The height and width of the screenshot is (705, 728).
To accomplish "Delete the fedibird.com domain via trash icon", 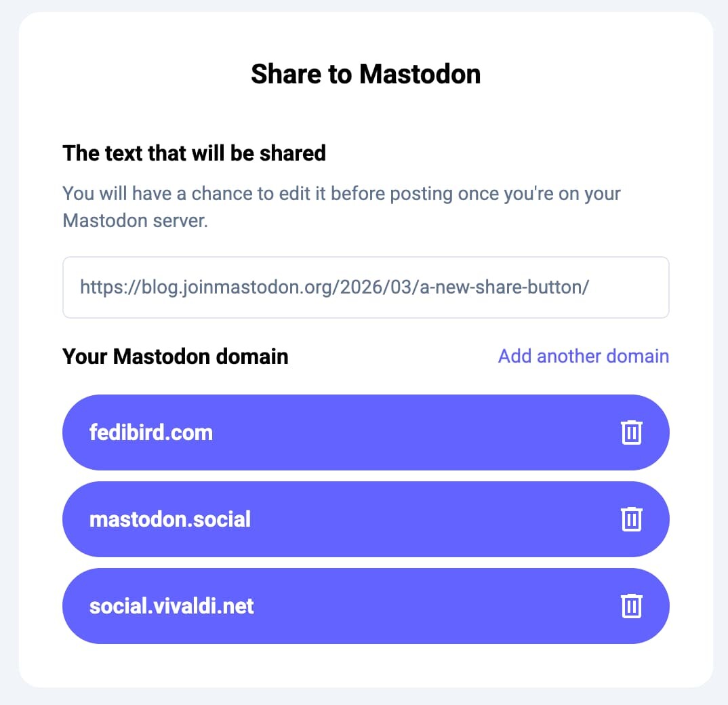I will coord(631,432).
